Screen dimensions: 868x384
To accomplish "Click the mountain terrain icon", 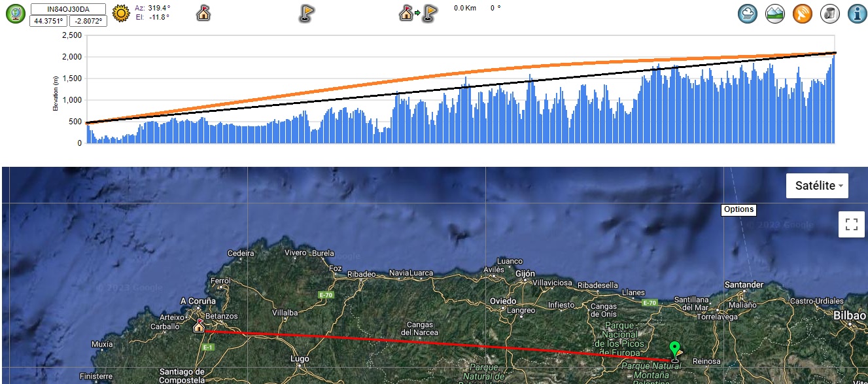I will click(775, 14).
